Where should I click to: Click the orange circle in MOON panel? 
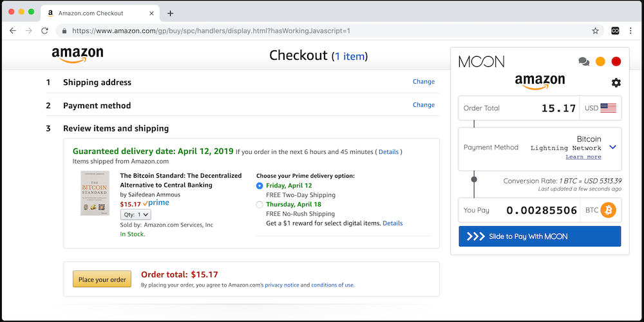point(600,62)
